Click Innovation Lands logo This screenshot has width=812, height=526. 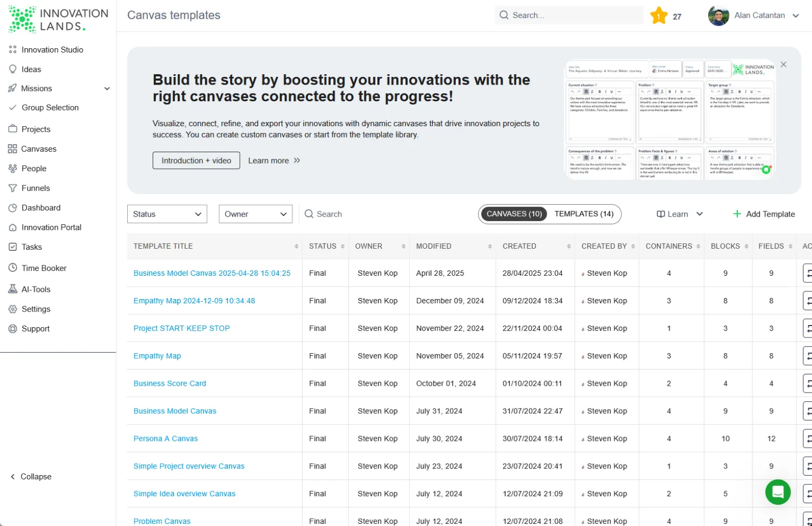pyautogui.click(x=58, y=19)
